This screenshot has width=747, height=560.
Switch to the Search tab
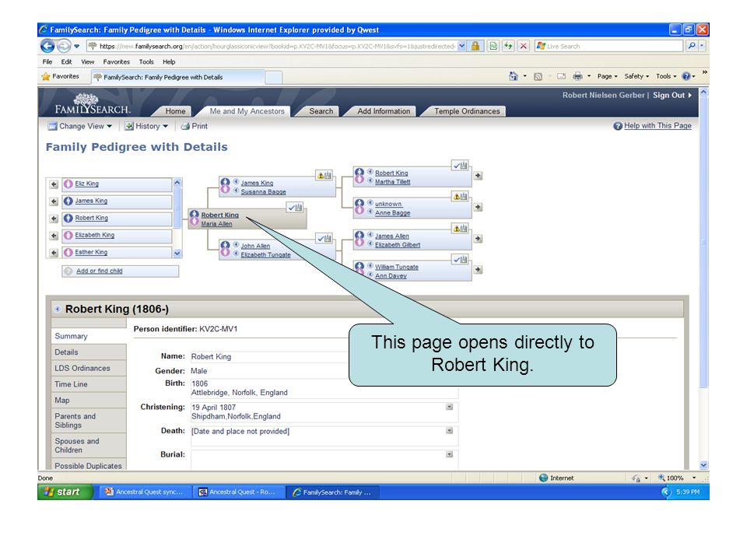(321, 111)
